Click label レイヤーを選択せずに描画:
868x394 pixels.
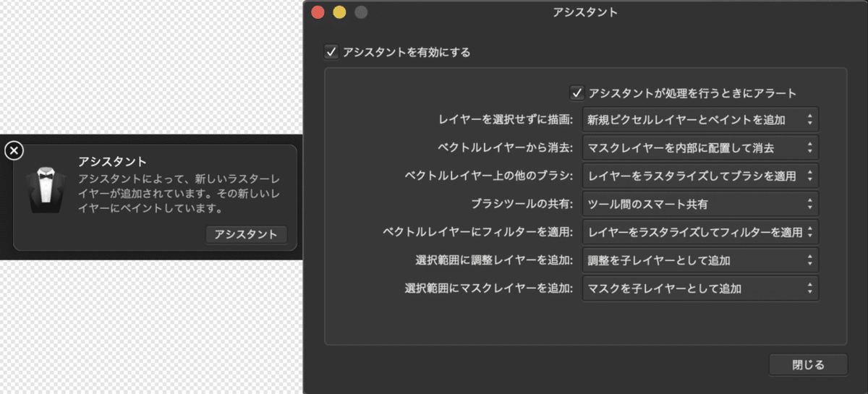pos(506,119)
